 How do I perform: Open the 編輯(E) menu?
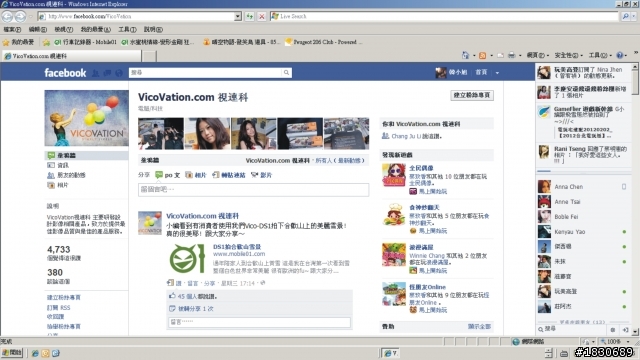[x=38, y=29]
